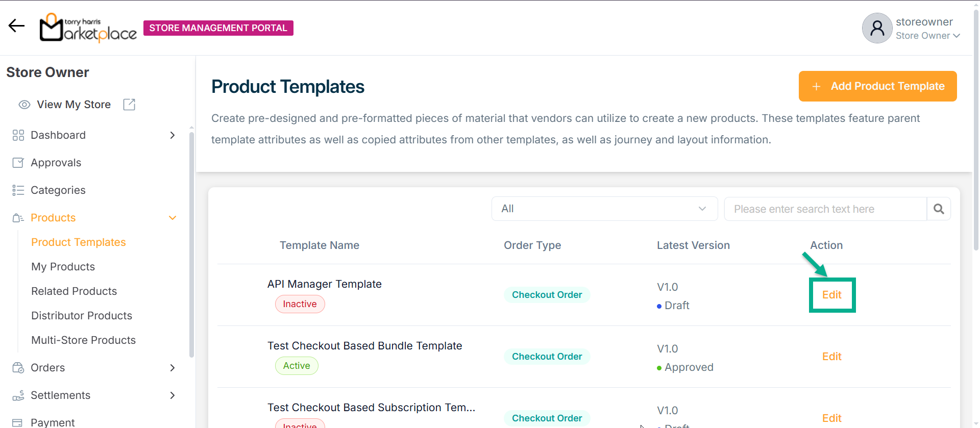Open the Store Owner account dropdown

[928, 36]
